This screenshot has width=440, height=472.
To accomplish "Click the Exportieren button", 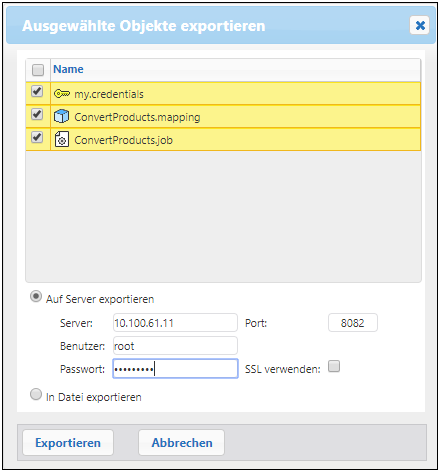I will (68, 443).
